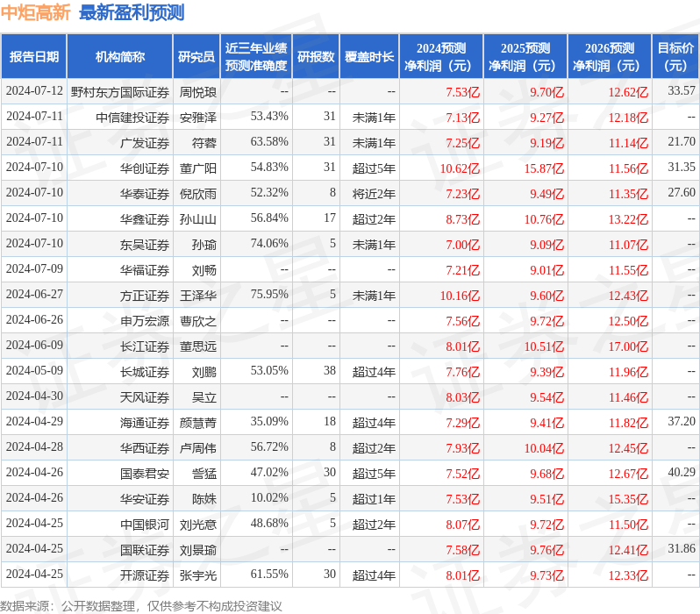Click the 机构简称 column header
This screenshot has width=700, height=614.
click(119, 57)
